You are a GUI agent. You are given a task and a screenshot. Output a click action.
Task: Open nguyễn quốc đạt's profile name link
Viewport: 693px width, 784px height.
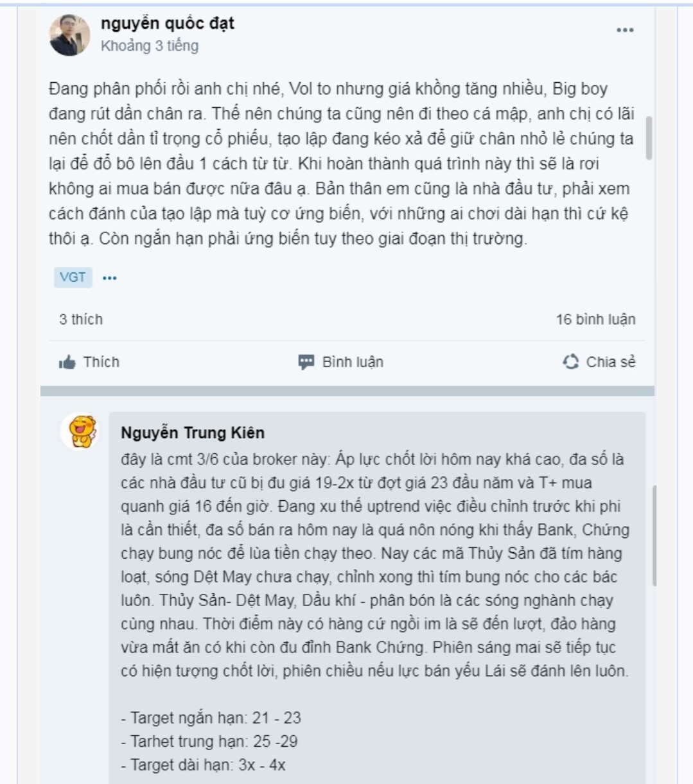pyautogui.click(x=167, y=23)
